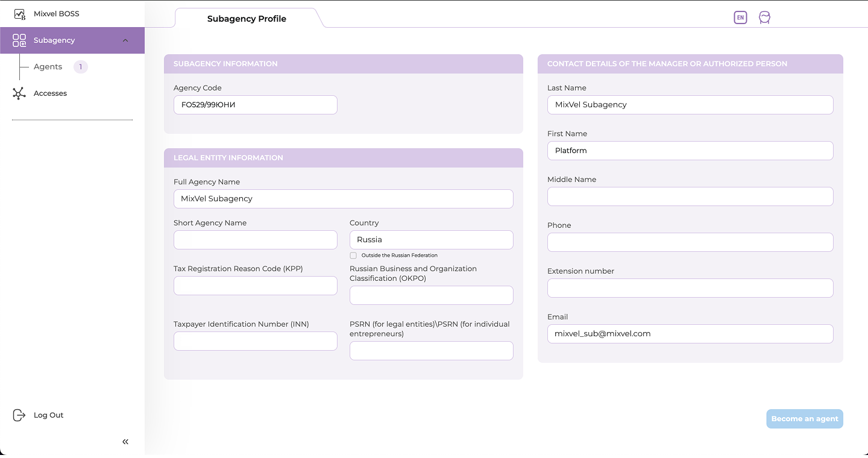868x458 pixels.
Task: Click the Agents count badge
Action: pyautogui.click(x=80, y=67)
